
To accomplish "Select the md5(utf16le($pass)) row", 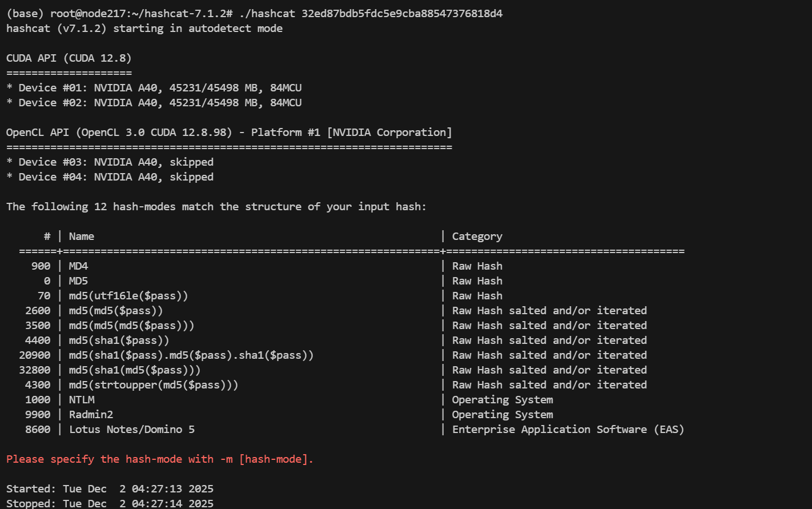I will point(128,296).
